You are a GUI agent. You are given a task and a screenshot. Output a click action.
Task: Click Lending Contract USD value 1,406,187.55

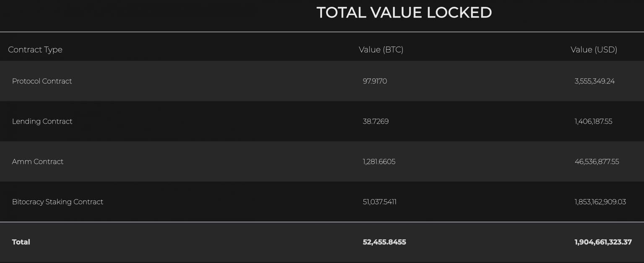(x=593, y=121)
